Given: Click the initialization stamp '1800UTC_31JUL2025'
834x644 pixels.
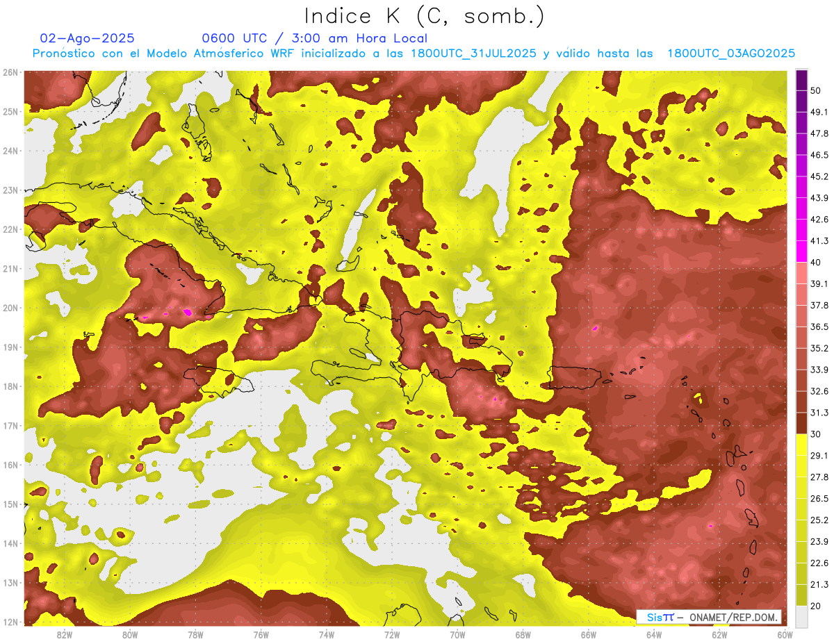Looking at the screenshot, I should click(x=473, y=53).
